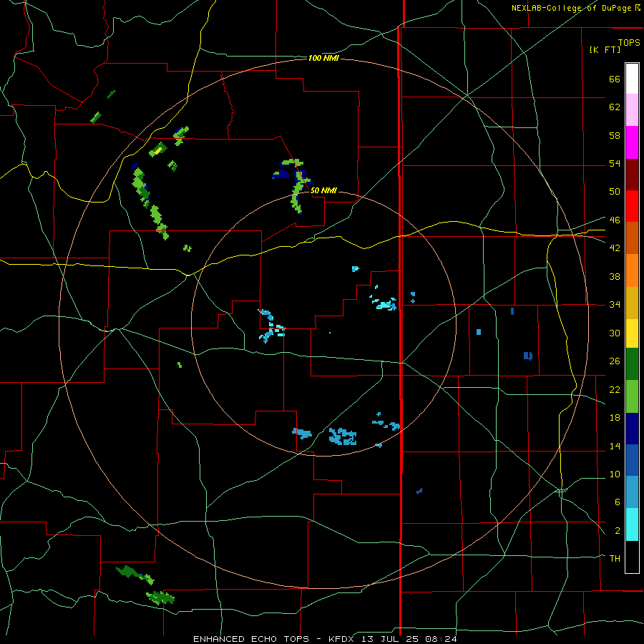
Task: Click the "14" legend value
Action: click(615, 446)
